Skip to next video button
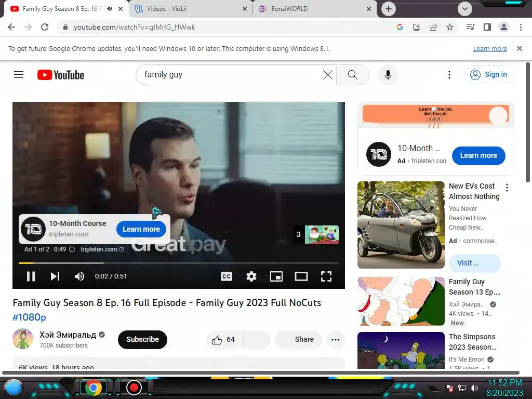 tap(55, 276)
